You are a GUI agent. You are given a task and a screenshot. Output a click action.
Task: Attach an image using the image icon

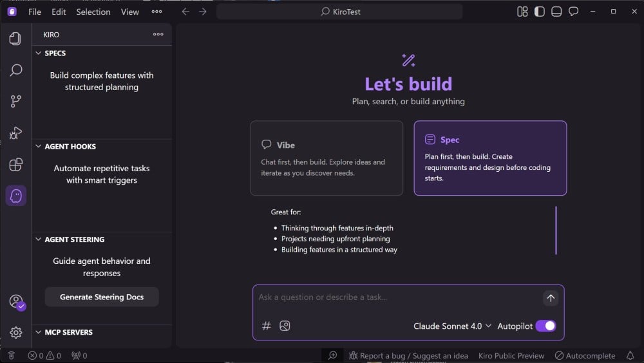pos(285,326)
